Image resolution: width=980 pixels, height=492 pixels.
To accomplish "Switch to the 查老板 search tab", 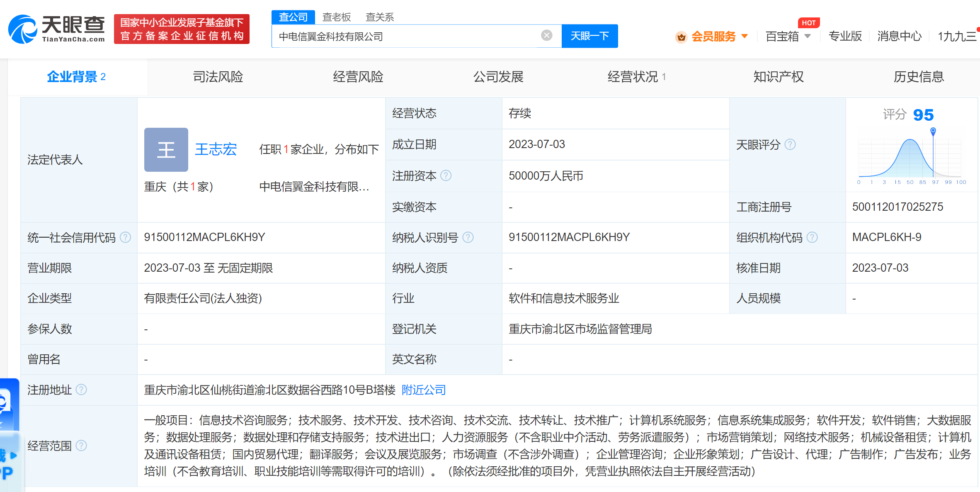I will click(337, 17).
